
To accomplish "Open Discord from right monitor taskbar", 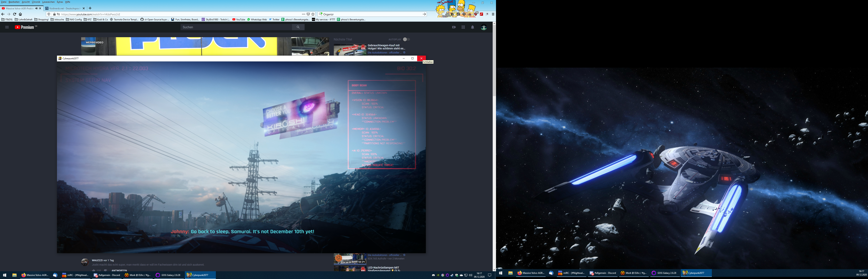I will (x=603, y=273).
